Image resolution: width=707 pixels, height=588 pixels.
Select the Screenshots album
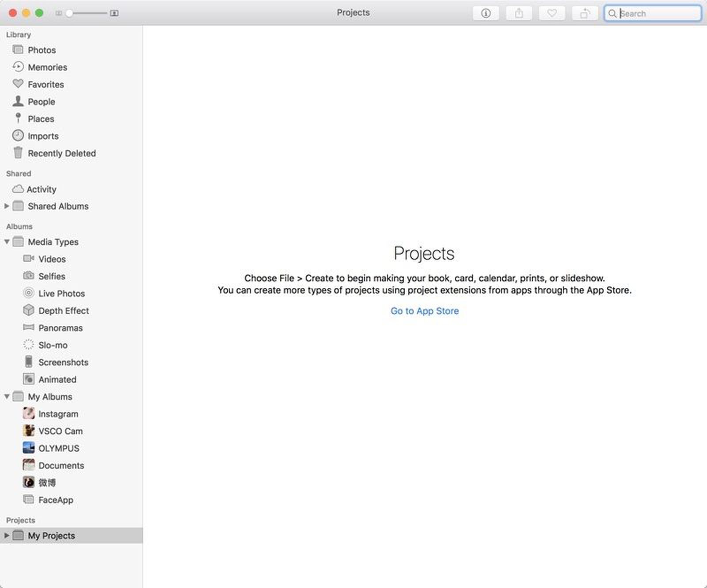(63, 362)
